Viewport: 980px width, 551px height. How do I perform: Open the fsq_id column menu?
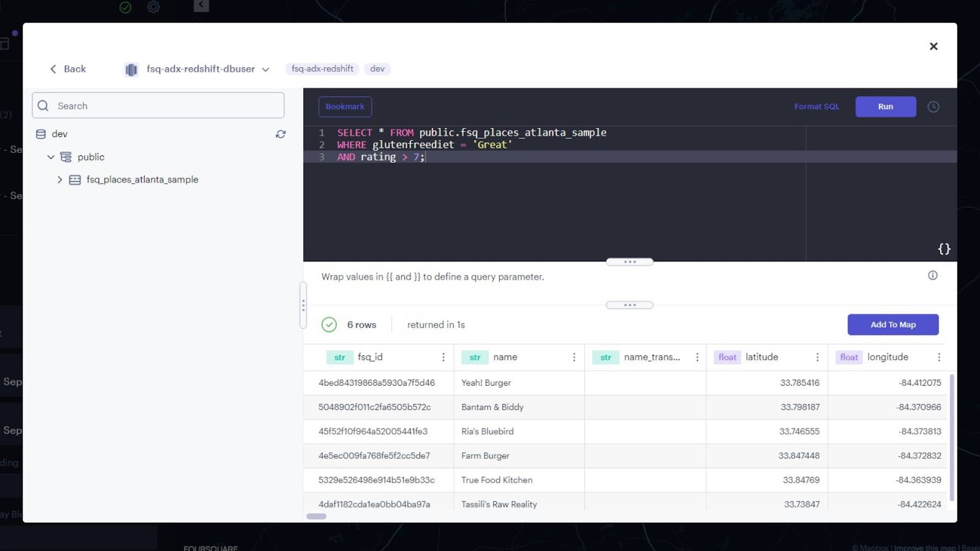[443, 358]
